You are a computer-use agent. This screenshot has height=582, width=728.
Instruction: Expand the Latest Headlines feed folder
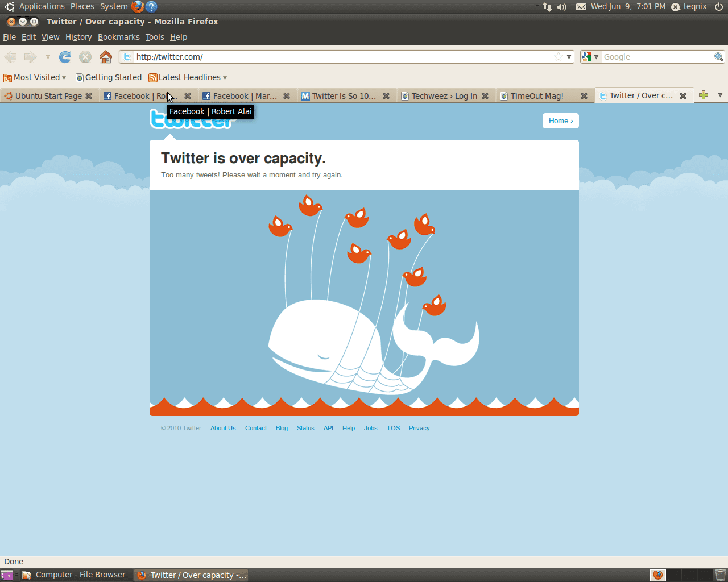click(188, 77)
